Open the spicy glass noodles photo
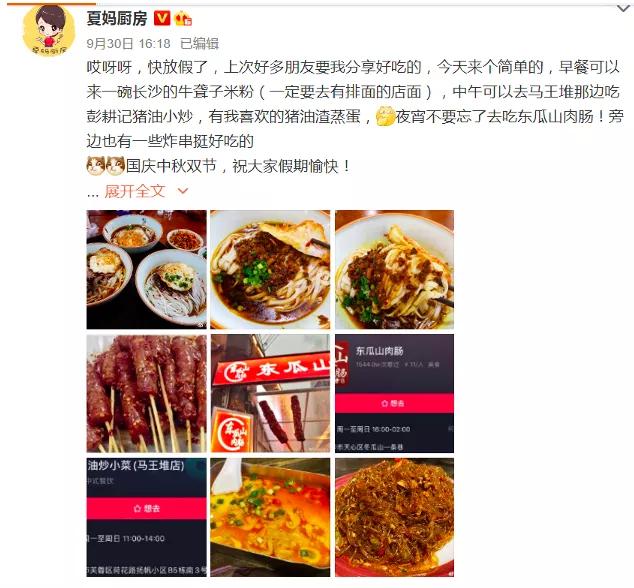This screenshot has width=634, height=588. click(394, 517)
